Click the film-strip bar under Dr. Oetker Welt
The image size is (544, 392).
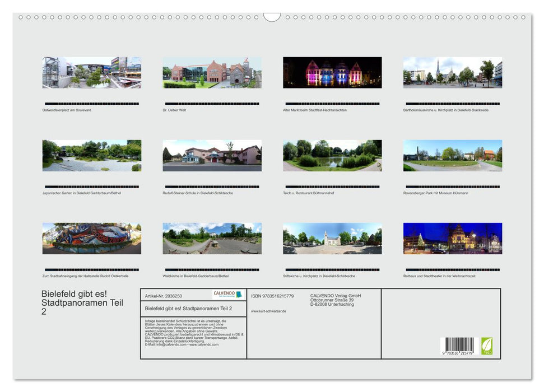212,103
